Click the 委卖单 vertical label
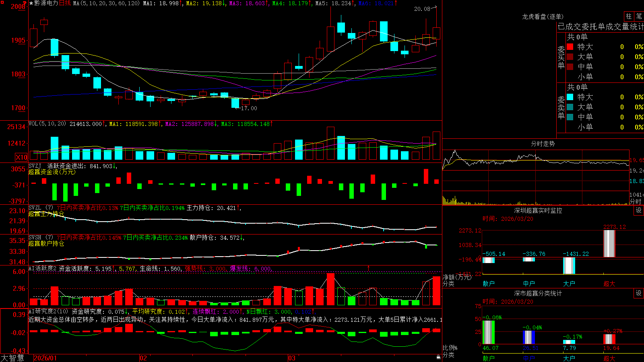The width and height of the screenshot is (644, 362). tap(561, 107)
